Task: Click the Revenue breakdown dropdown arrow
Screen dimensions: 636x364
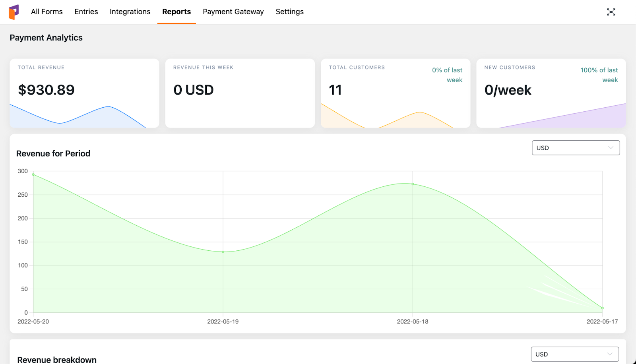Action: [x=610, y=354]
